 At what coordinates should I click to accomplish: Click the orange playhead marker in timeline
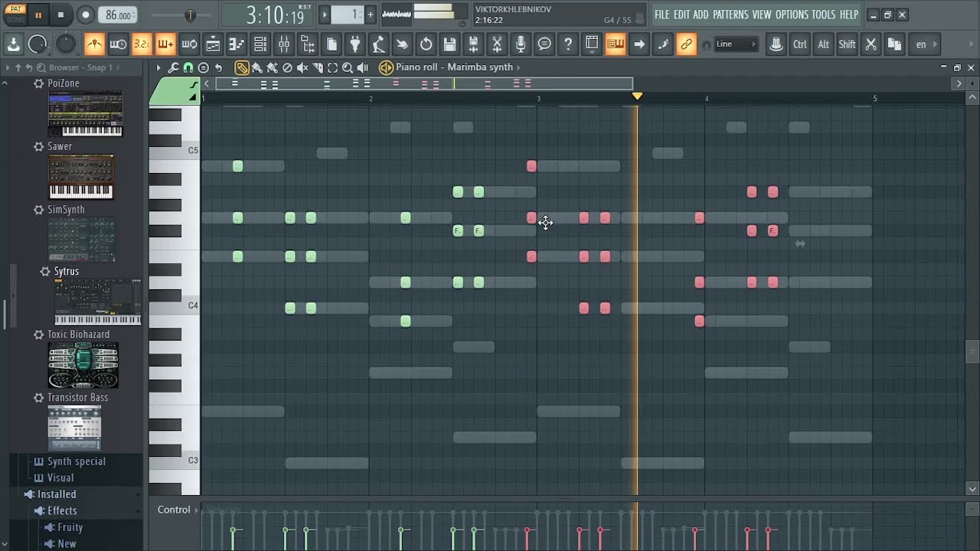click(x=637, y=96)
